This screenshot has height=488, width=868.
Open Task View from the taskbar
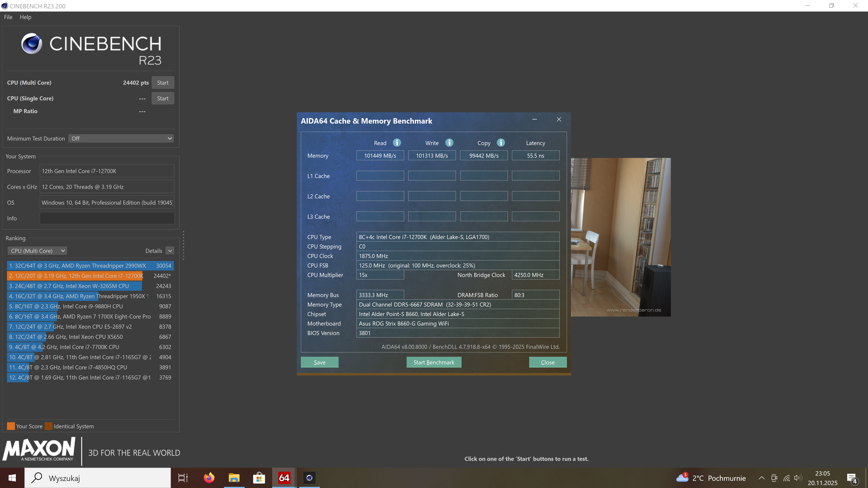coord(183,478)
